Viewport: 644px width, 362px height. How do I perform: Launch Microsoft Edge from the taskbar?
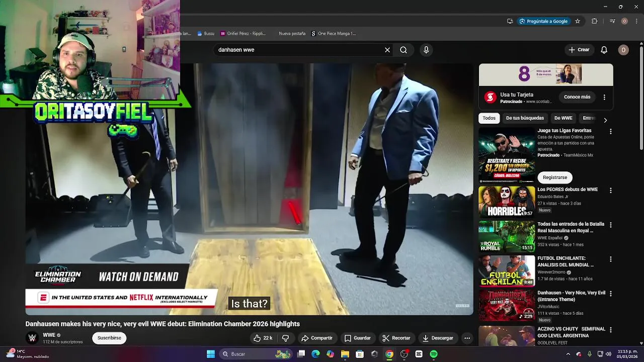pos(315,354)
